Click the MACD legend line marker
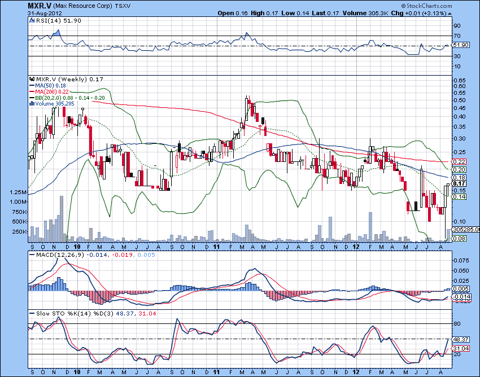Screen dimensions: 480x377 pyautogui.click(x=32, y=255)
